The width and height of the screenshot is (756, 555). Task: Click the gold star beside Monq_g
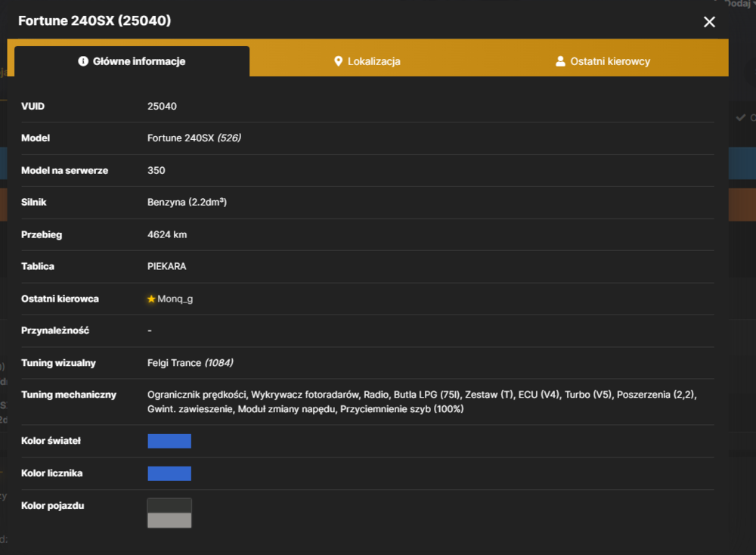pyautogui.click(x=151, y=299)
